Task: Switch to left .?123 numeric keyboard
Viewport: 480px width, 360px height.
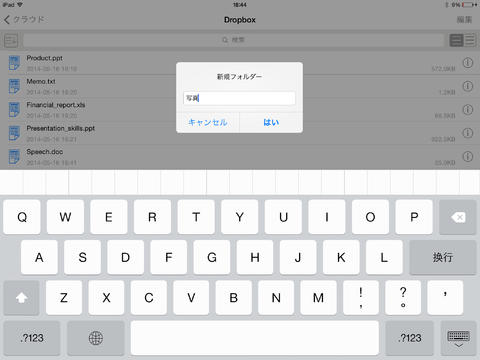Action: (x=32, y=338)
